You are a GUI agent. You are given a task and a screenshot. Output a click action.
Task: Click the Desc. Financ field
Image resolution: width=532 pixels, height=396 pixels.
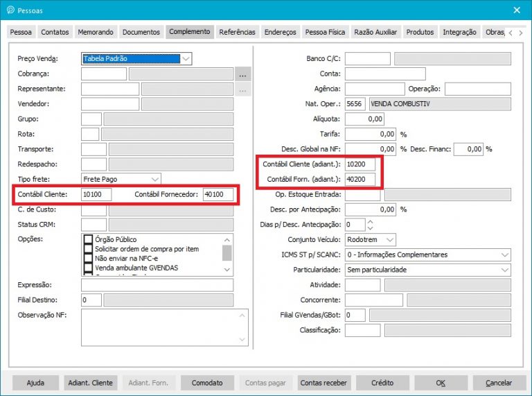pyautogui.click(x=468, y=149)
